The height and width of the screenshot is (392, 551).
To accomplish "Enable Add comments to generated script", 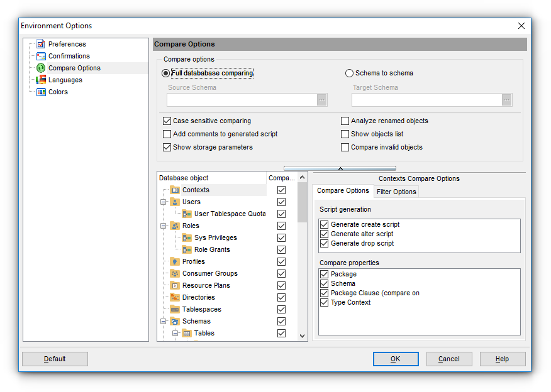I will [x=167, y=134].
